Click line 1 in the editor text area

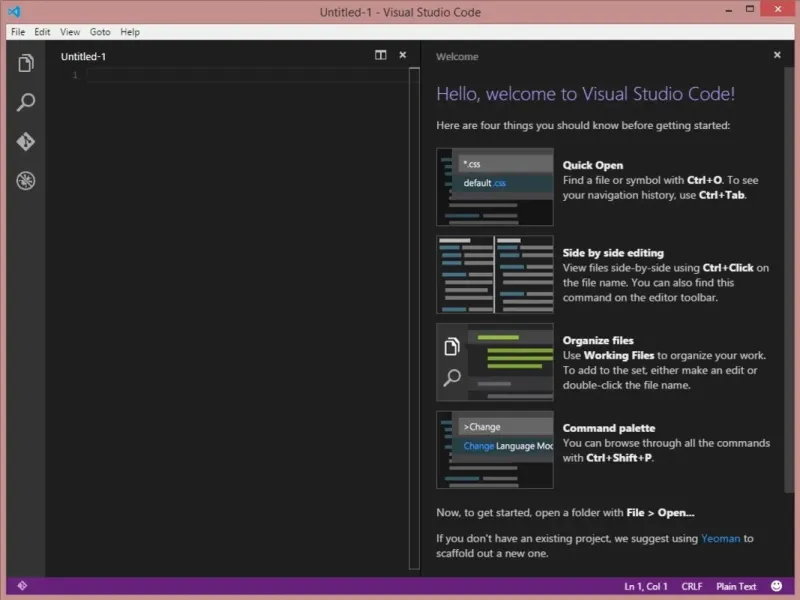pos(247,76)
